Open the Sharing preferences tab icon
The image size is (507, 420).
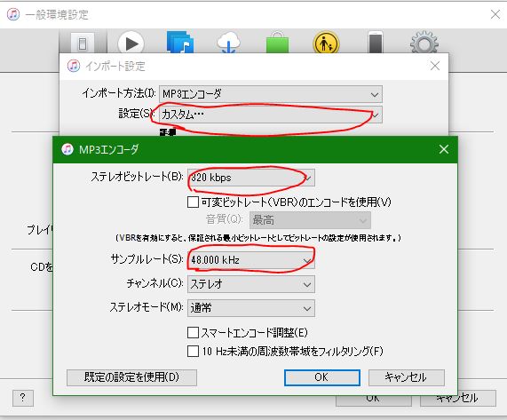pyautogui.click(x=179, y=42)
